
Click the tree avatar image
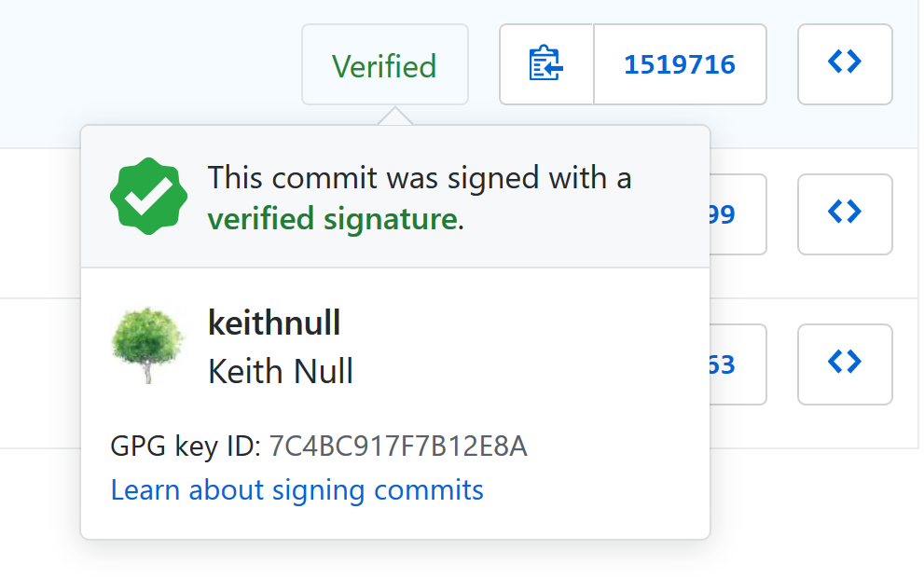tap(147, 346)
